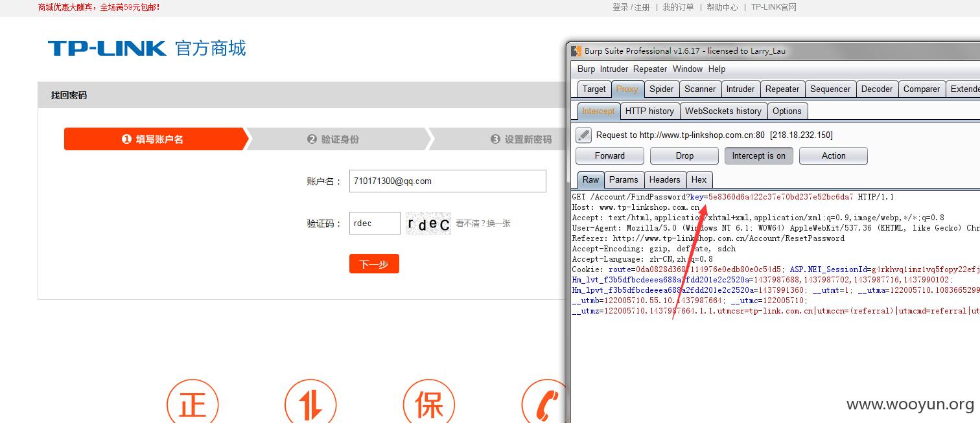Switch to the Sequencer tab
This screenshot has height=423, width=980.
click(830, 89)
